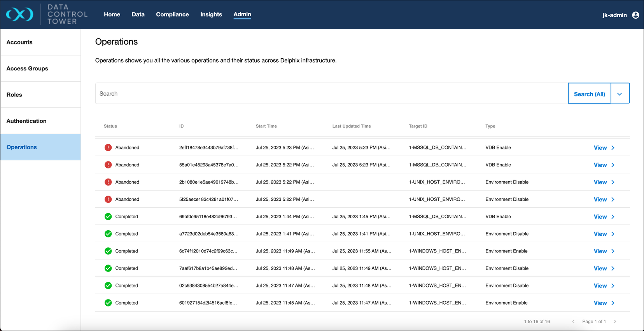Open the jk-admin user profile icon
Viewport: 644px width, 331px height.
[x=635, y=15]
